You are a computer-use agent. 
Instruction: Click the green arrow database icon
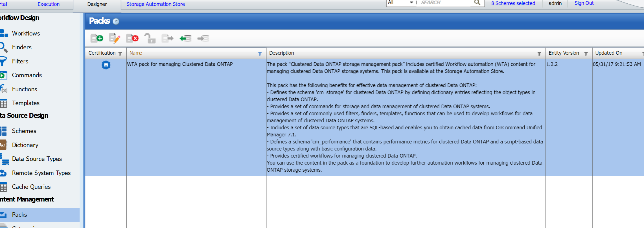click(x=185, y=38)
